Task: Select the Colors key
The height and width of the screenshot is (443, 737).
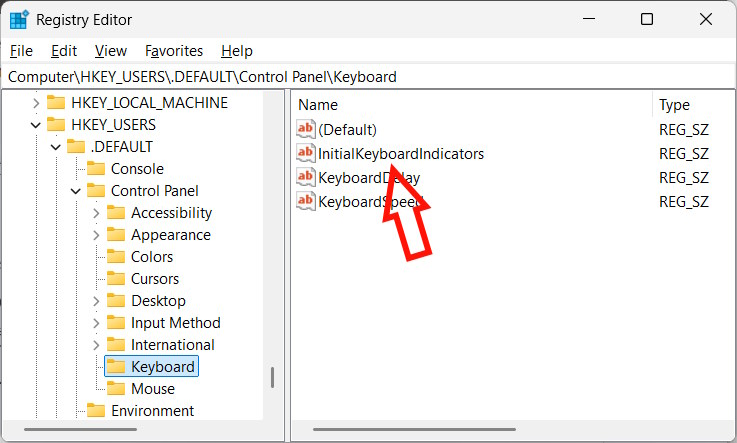Action: 152,257
